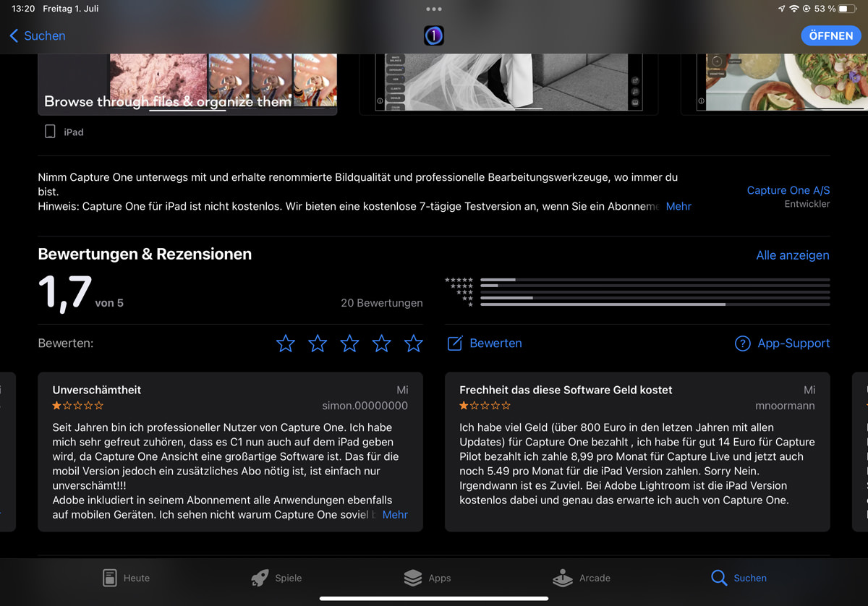The width and height of the screenshot is (868, 606).
Task: Open the Capture One app icon in the top bar
Action: click(434, 35)
